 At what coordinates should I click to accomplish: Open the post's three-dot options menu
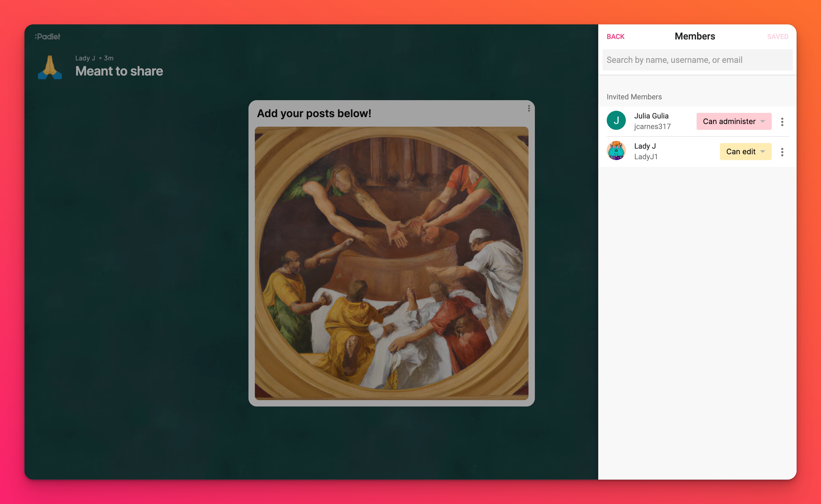click(x=529, y=108)
